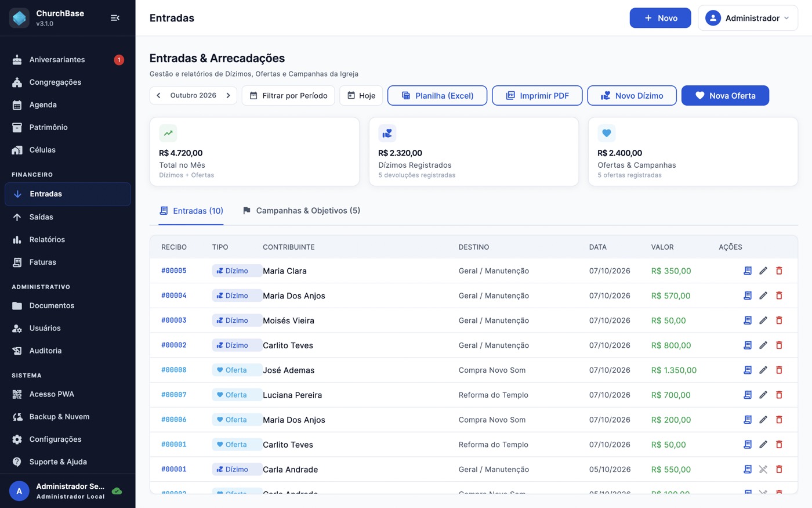Open Células in sidebar
This screenshot has width=812, height=508.
(x=68, y=150)
